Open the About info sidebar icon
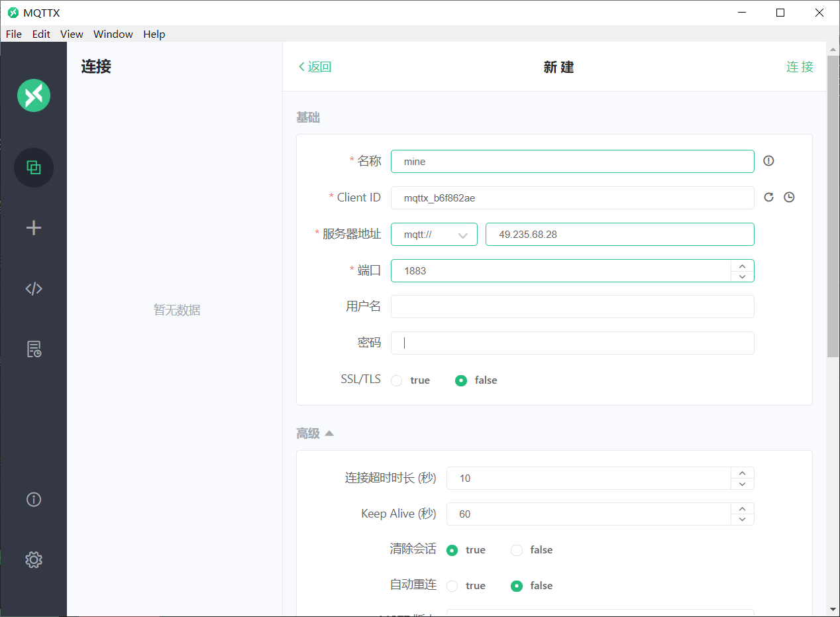Screen dimensions: 840x617 pyautogui.click(x=34, y=499)
